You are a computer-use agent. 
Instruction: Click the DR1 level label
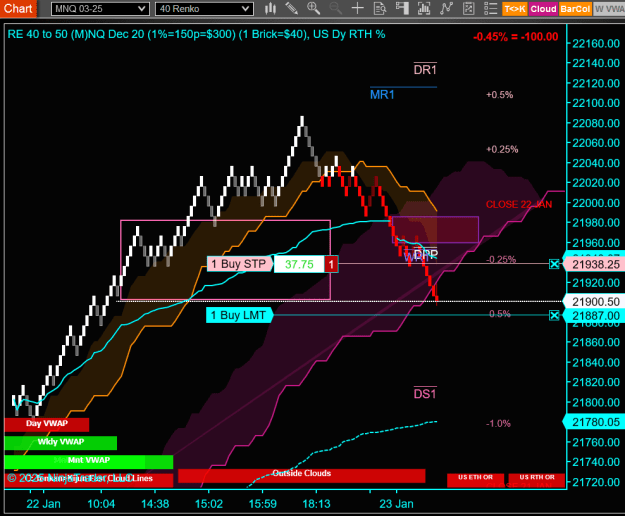tap(425, 70)
